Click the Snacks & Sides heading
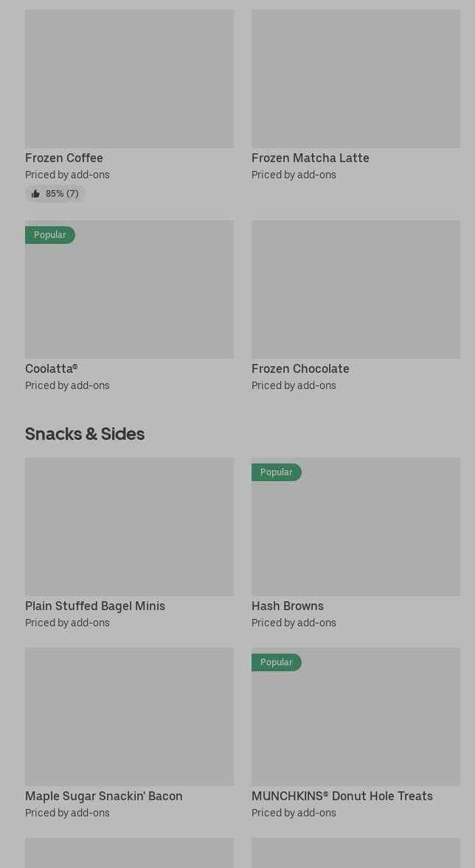Image resolution: width=475 pixels, height=868 pixels. (85, 433)
